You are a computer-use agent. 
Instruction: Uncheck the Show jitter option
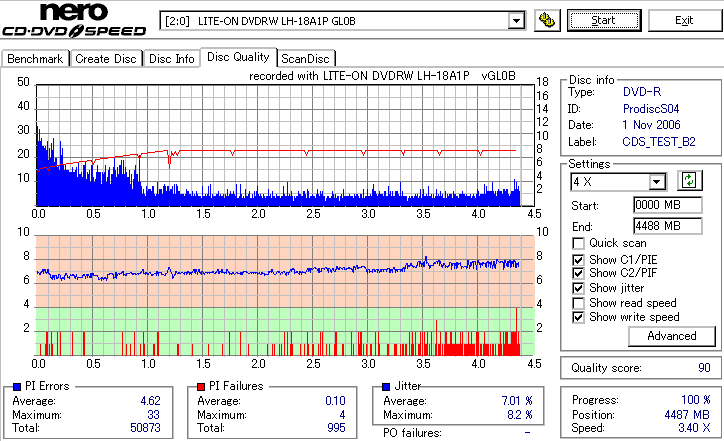tap(578, 288)
